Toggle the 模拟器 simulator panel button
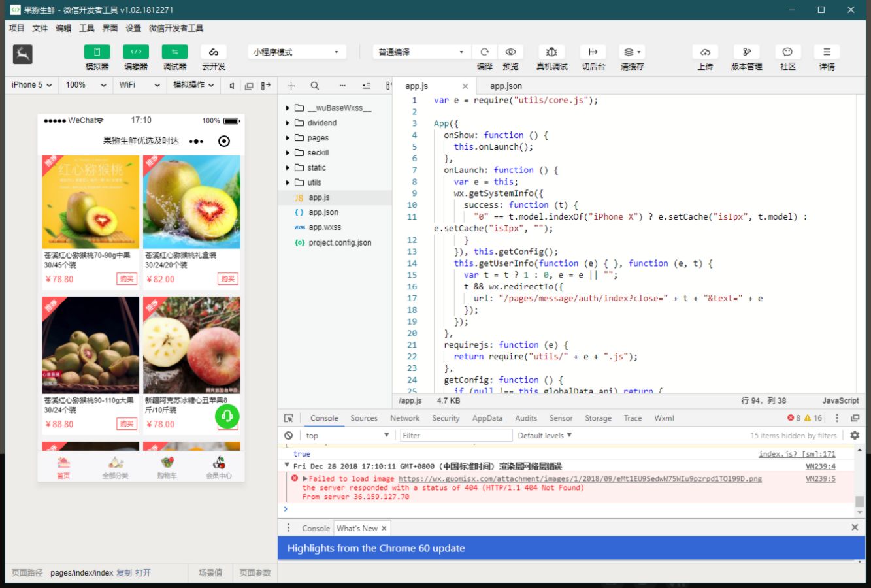The image size is (871, 588). 97,52
